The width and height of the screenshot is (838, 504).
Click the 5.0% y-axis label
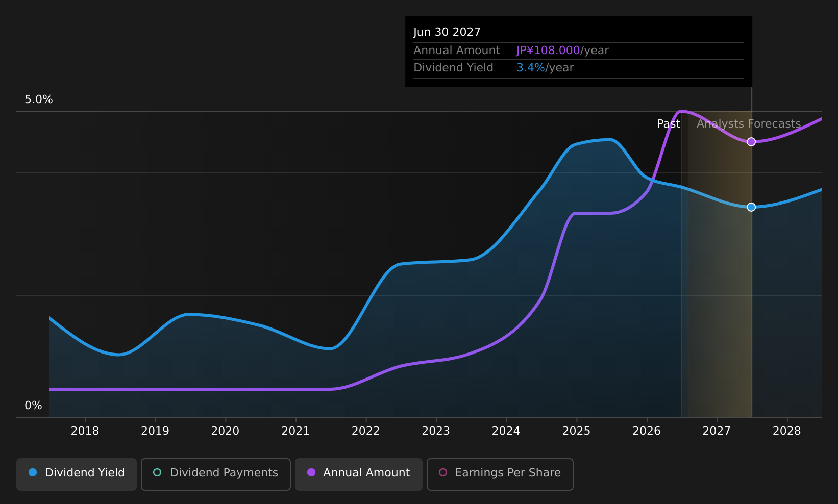point(39,99)
